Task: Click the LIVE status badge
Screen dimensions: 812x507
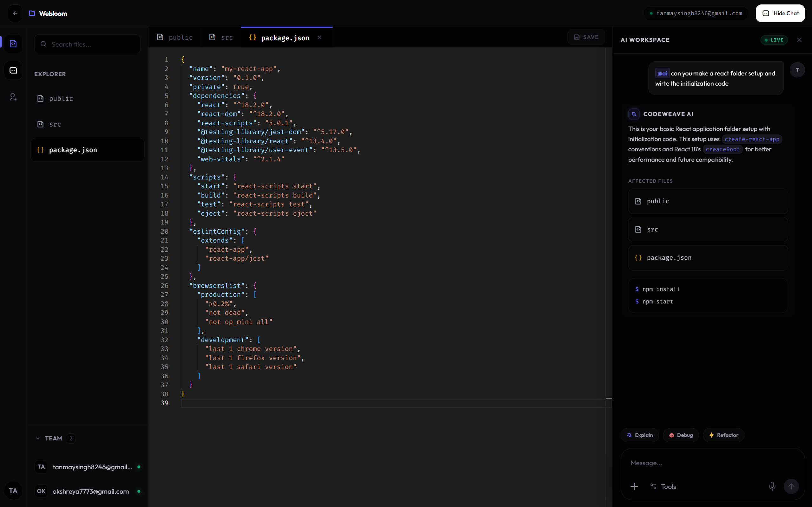Action: [x=774, y=40]
